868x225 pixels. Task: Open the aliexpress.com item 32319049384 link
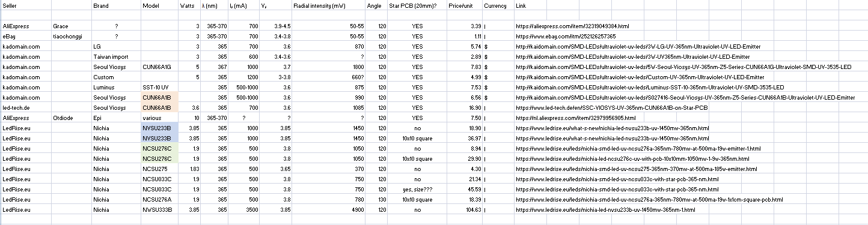point(572,26)
